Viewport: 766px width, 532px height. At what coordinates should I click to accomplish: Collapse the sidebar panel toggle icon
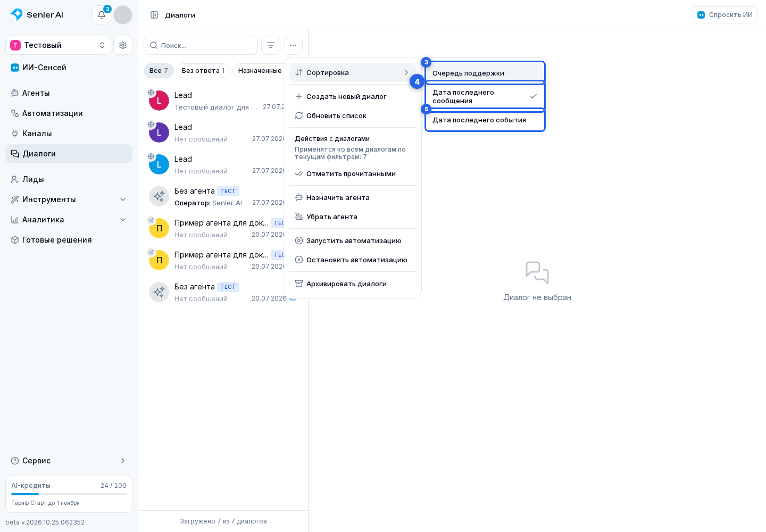point(154,15)
